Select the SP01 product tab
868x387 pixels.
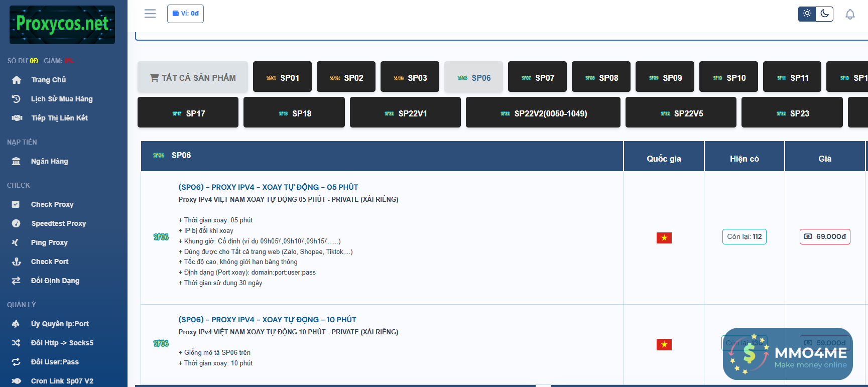pyautogui.click(x=282, y=77)
